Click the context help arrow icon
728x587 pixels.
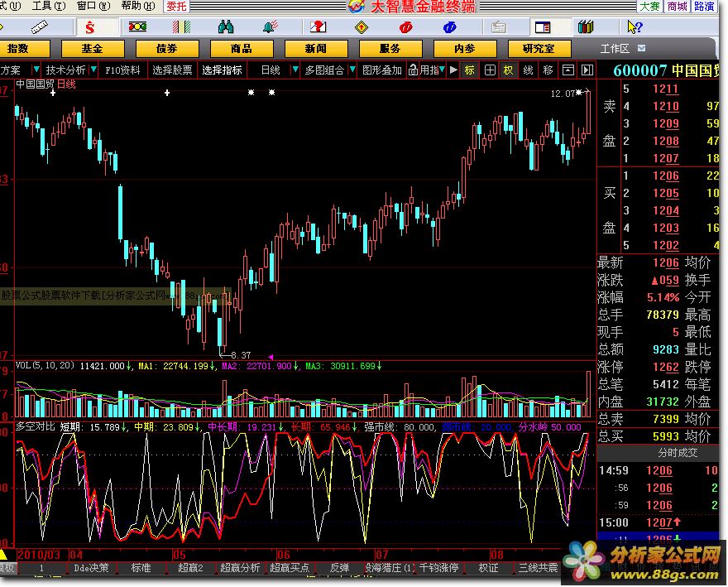[635, 27]
